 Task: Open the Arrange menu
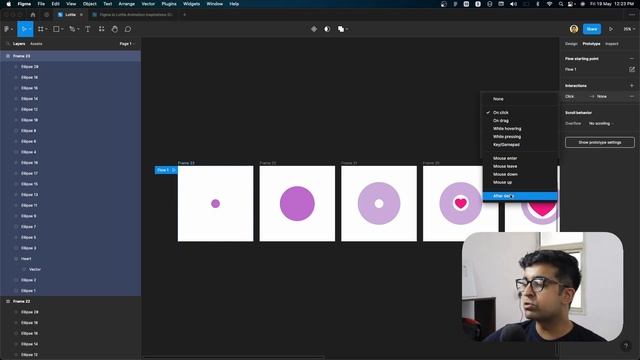127,4
